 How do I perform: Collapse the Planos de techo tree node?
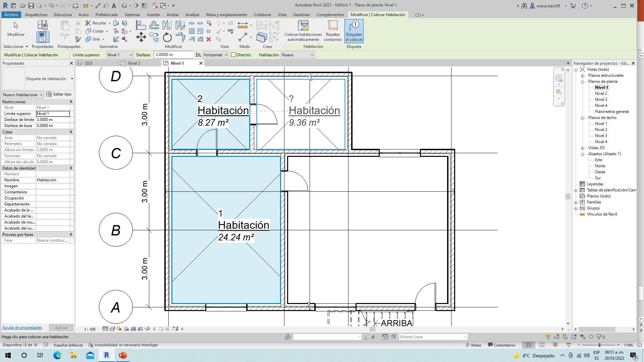(583, 118)
